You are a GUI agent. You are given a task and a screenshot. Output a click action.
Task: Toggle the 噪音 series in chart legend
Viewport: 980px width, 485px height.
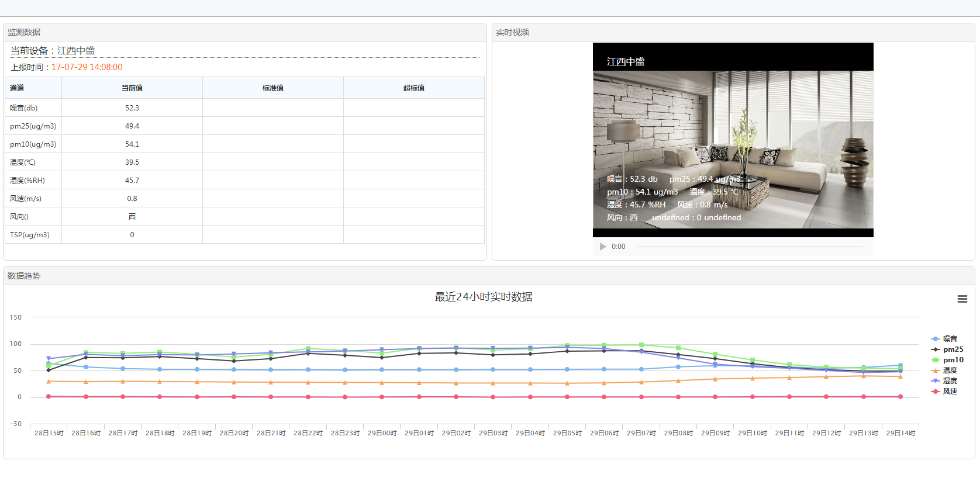click(x=950, y=339)
